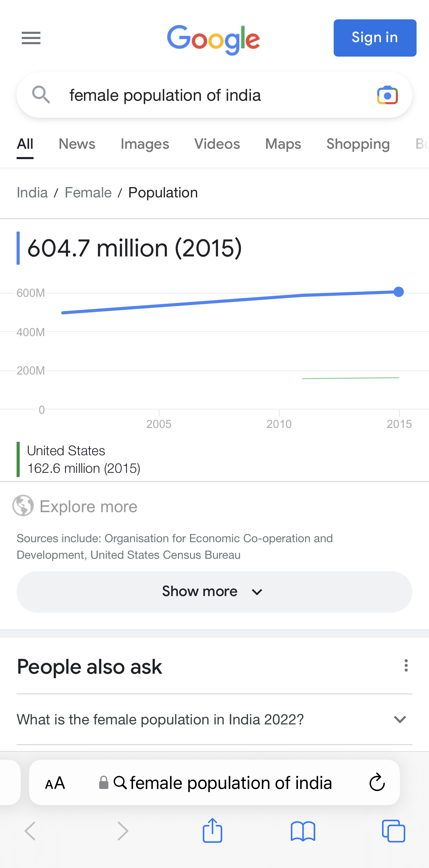Go back to previous page
429x868 pixels.
click(30, 831)
